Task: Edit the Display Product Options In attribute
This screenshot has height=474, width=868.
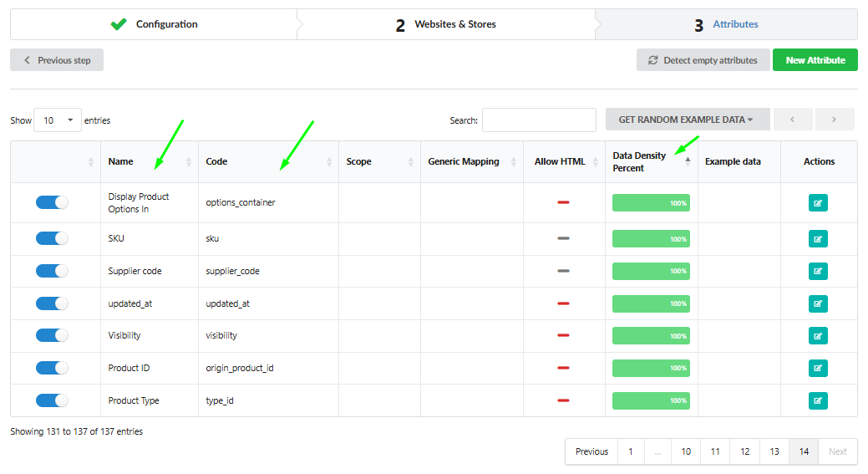Action: 818,202
